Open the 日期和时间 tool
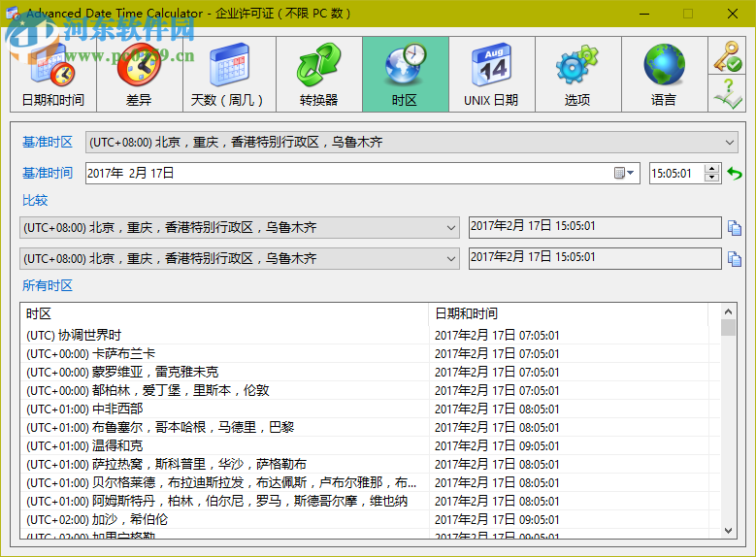 [53, 75]
